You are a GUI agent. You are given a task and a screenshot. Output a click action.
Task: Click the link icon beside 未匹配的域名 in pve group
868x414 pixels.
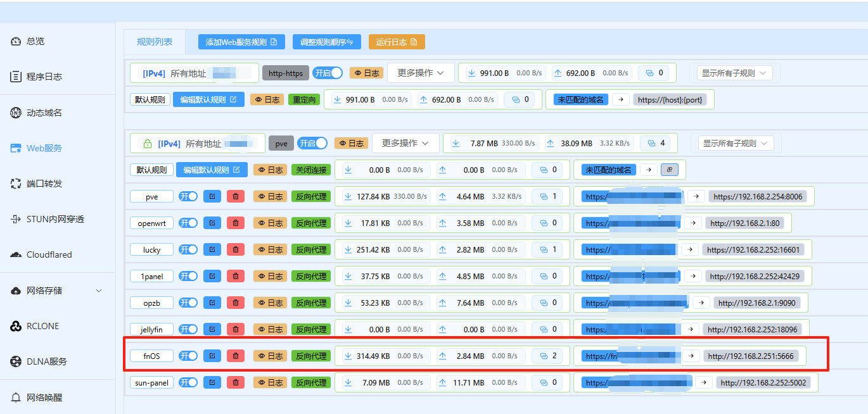[669, 170]
